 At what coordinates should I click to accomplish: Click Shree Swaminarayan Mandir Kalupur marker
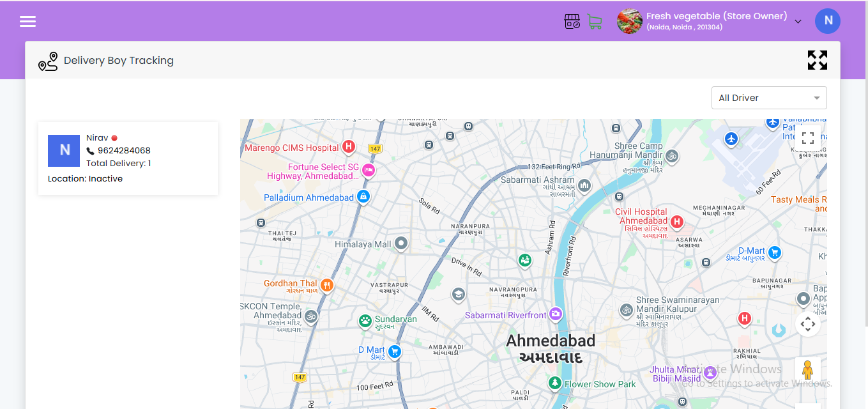[x=627, y=310]
